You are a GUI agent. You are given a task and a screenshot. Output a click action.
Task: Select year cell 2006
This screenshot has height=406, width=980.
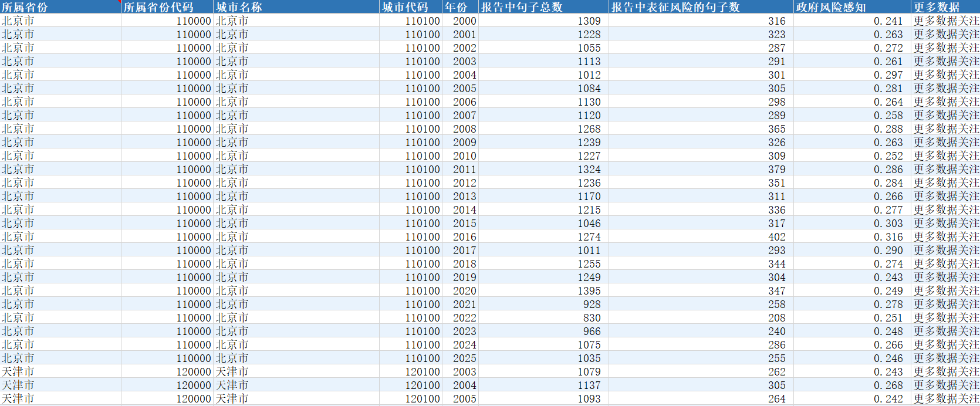point(465,101)
